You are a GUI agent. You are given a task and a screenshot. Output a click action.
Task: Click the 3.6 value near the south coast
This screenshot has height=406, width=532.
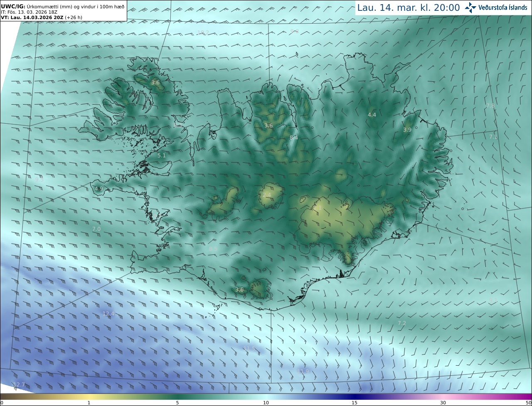(x=239, y=289)
